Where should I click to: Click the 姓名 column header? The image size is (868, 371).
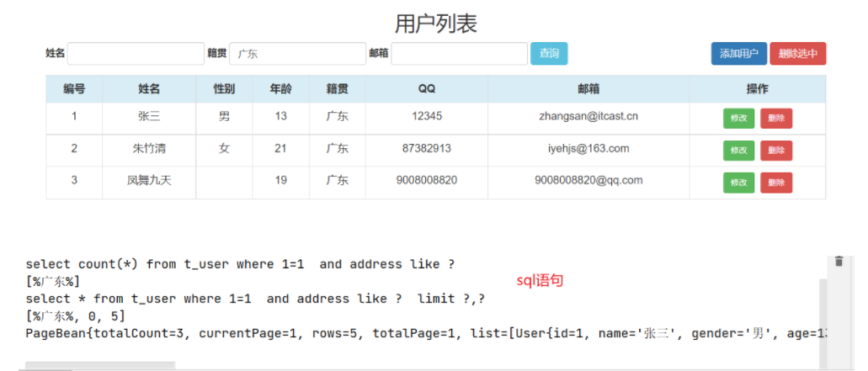150,89
